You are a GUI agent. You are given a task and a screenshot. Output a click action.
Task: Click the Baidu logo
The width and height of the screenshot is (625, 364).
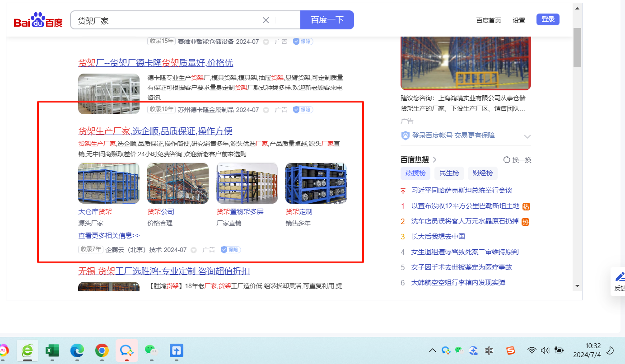point(38,21)
